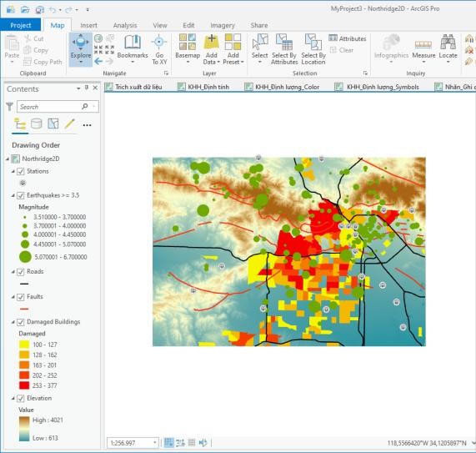Collapse the Damaged Buildings legend
The width and height of the screenshot is (476, 453).
(x=13, y=322)
